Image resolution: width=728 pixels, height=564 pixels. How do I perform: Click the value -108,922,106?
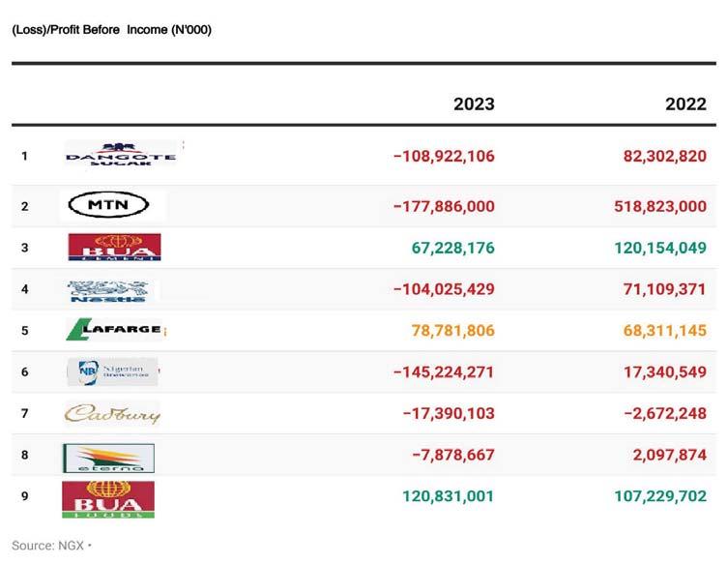444,156
